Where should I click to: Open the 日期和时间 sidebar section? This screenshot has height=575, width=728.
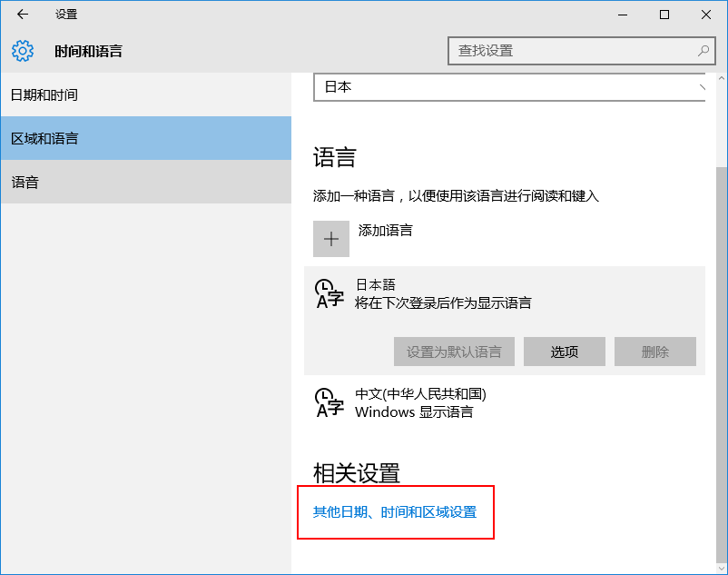point(145,95)
